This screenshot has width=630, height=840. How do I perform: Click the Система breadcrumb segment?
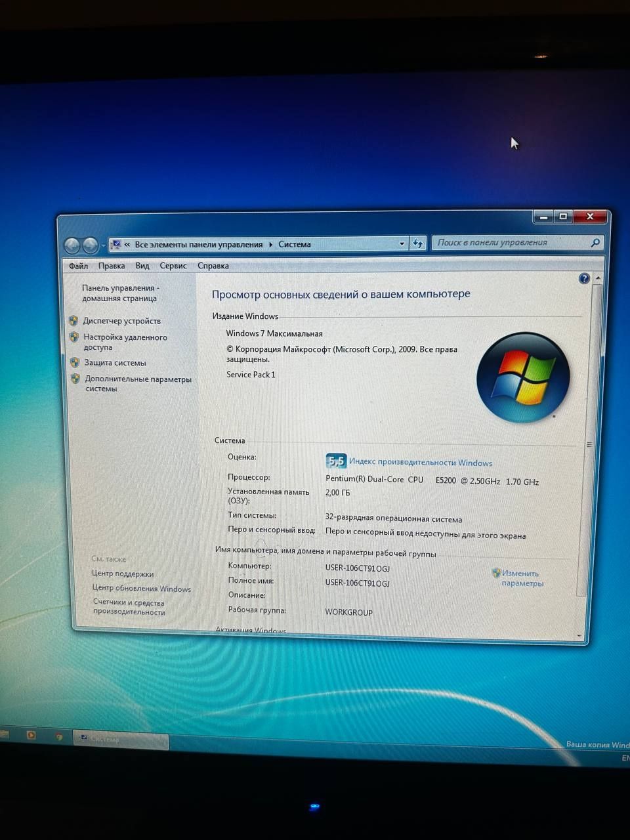(x=295, y=244)
